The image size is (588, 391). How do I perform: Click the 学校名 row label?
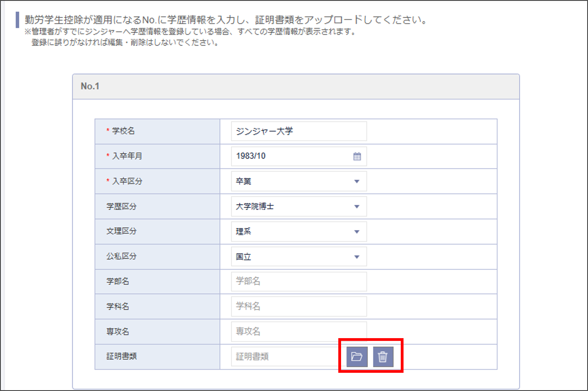[122, 131]
